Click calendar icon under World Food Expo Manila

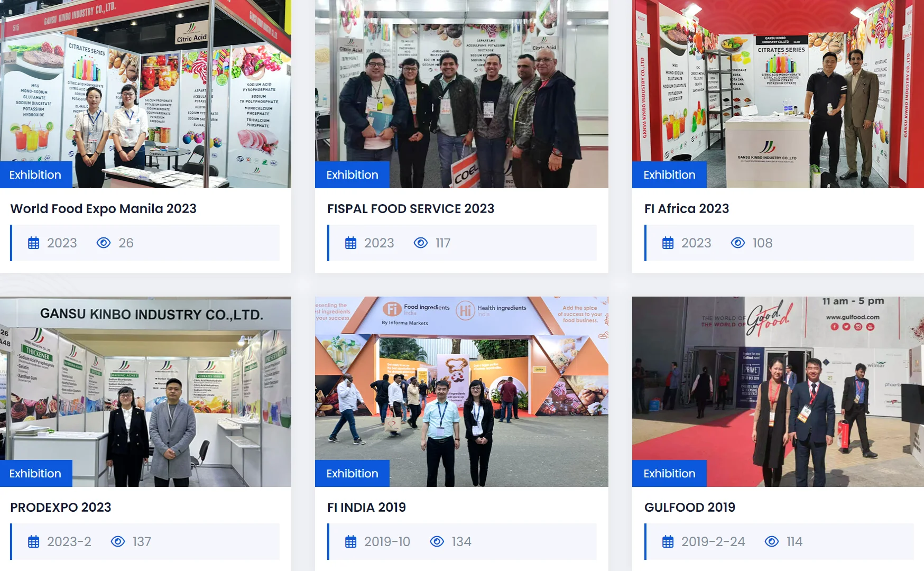(x=34, y=243)
